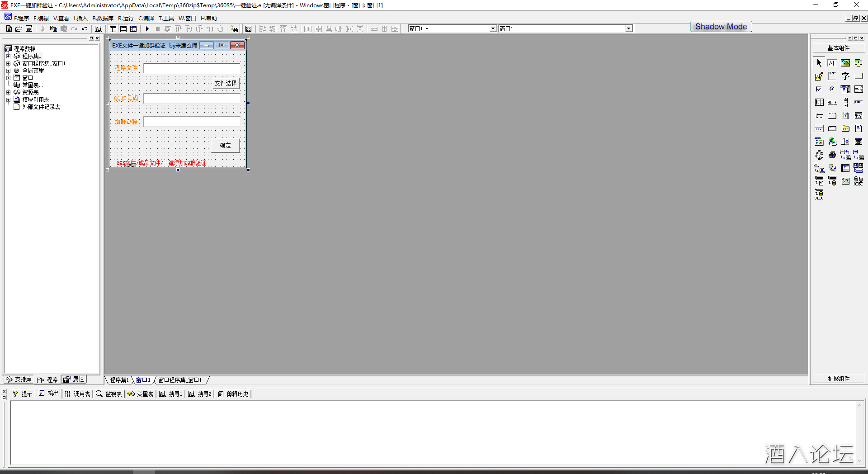Screen dimensions: 868x474
Task: Click the Save file toolbar icon
Action: tap(29, 29)
